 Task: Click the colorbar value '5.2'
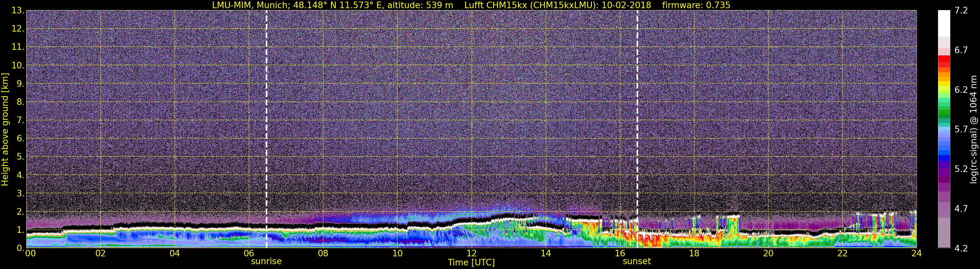[961, 169]
